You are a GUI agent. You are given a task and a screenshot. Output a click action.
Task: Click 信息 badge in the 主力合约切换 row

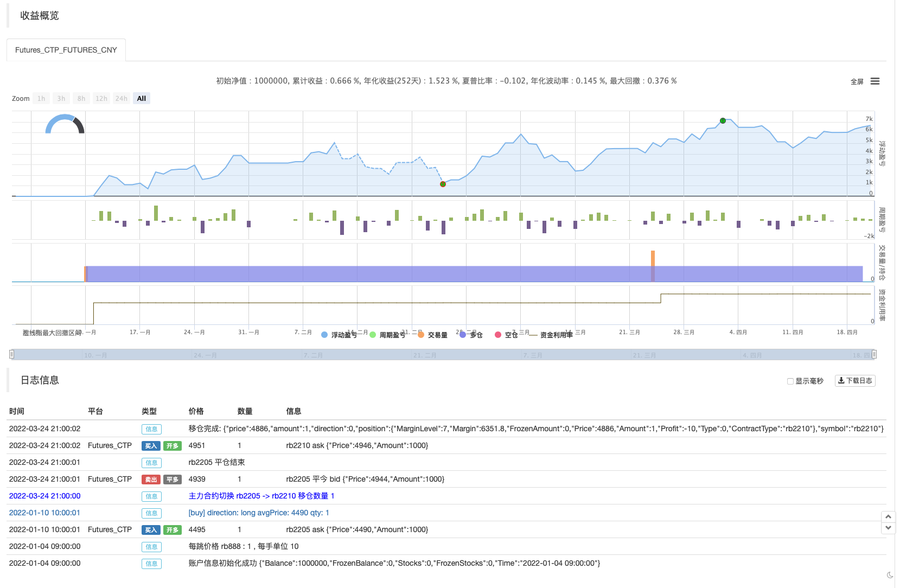coord(151,496)
